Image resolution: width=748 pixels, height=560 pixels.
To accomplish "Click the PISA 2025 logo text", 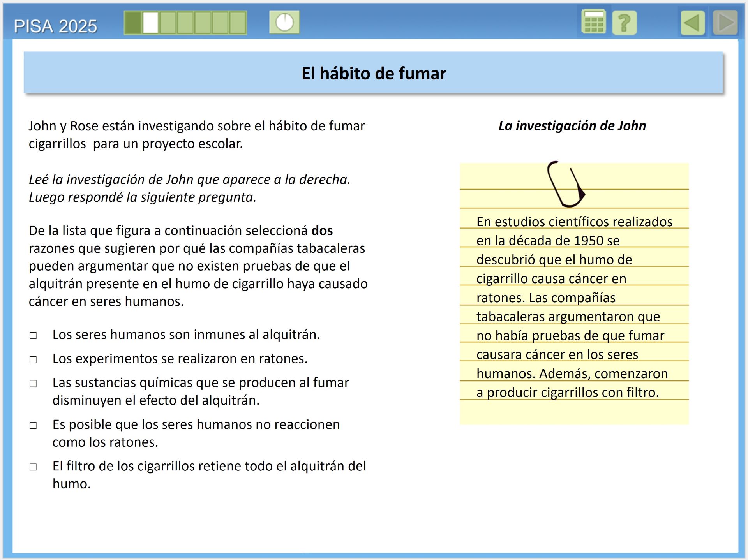I will point(55,26).
